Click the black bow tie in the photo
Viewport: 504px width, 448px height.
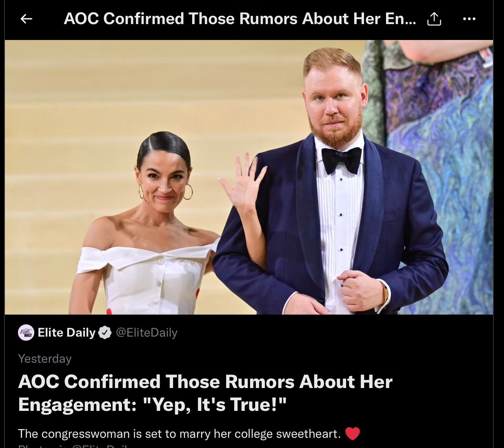pyautogui.click(x=342, y=160)
